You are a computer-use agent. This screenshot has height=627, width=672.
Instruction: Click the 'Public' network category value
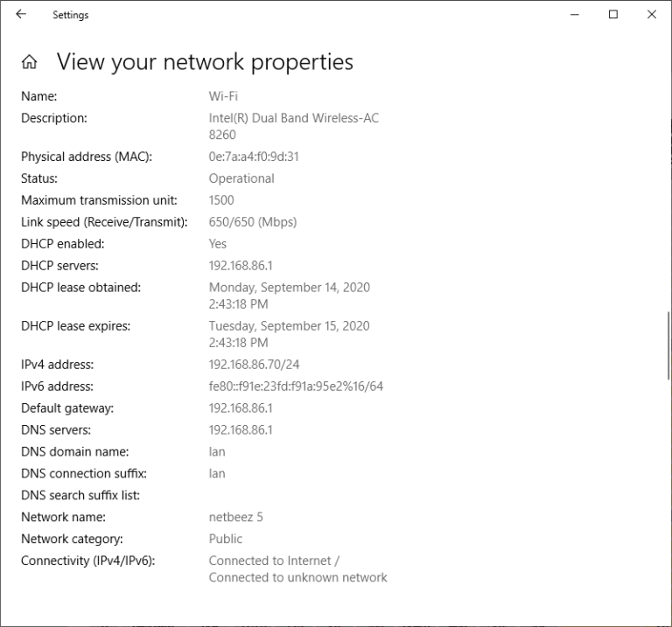click(x=226, y=540)
